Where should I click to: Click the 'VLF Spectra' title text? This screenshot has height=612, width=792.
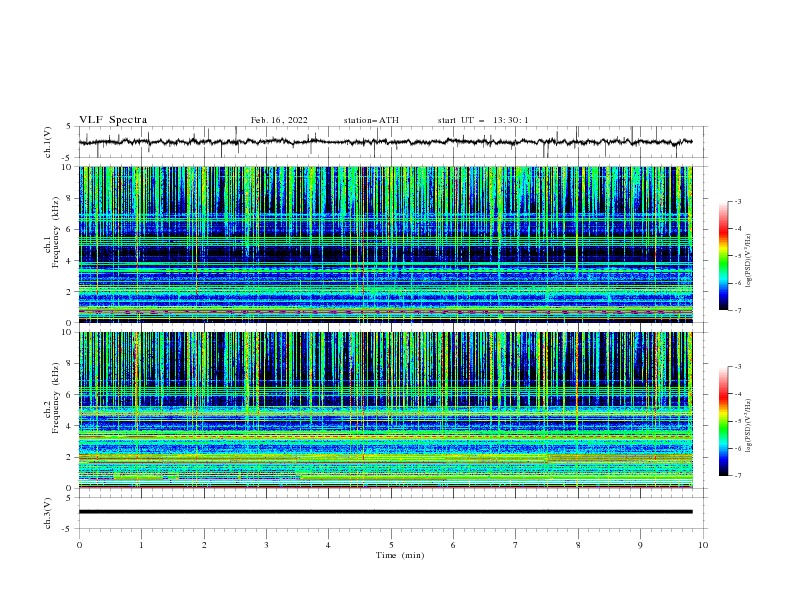coord(113,120)
